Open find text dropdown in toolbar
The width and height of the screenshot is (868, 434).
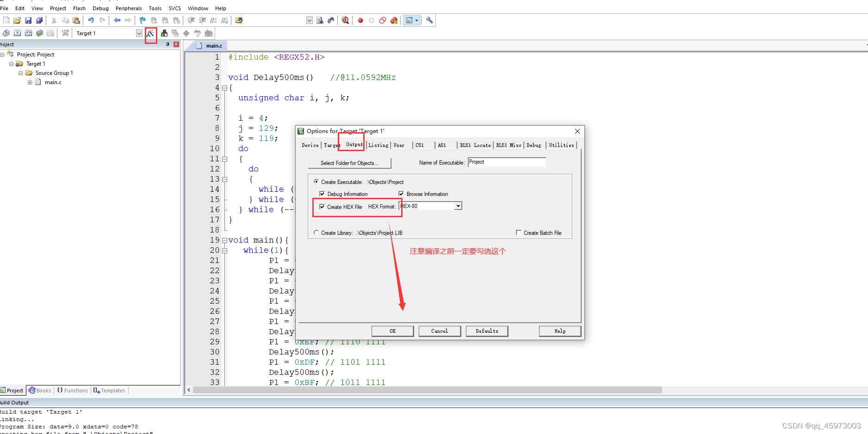coord(310,20)
